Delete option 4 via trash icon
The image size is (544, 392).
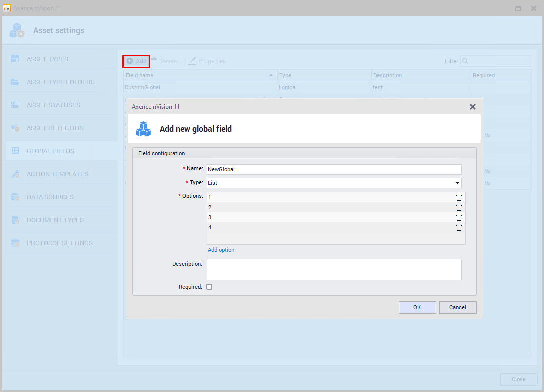click(459, 227)
